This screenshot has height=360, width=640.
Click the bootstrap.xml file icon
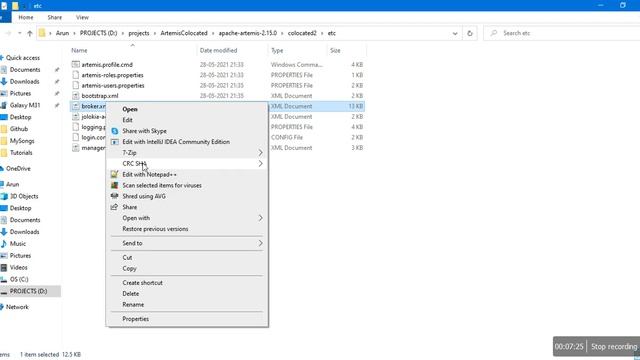click(x=76, y=96)
